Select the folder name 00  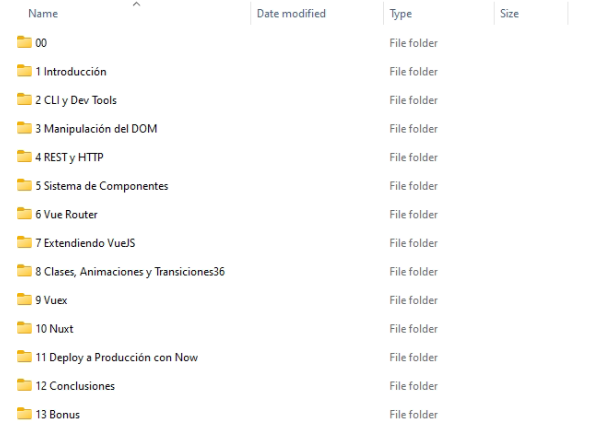click(x=41, y=43)
